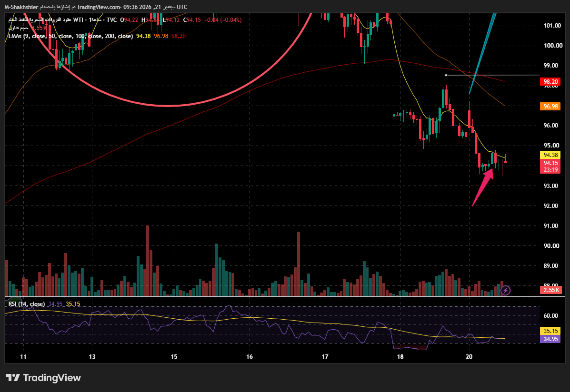This screenshot has width=570, height=392.
Task: Click date 18 on the time axis
Action: [x=400, y=357]
